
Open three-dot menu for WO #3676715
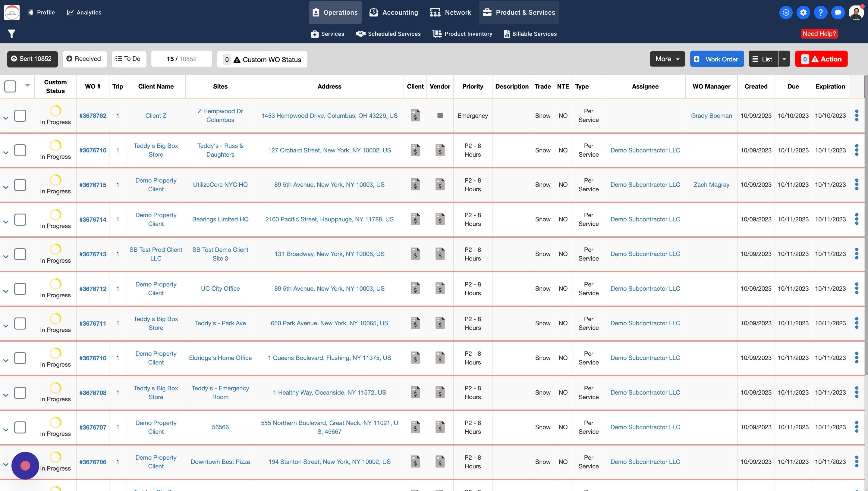pyautogui.click(x=857, y=184)
